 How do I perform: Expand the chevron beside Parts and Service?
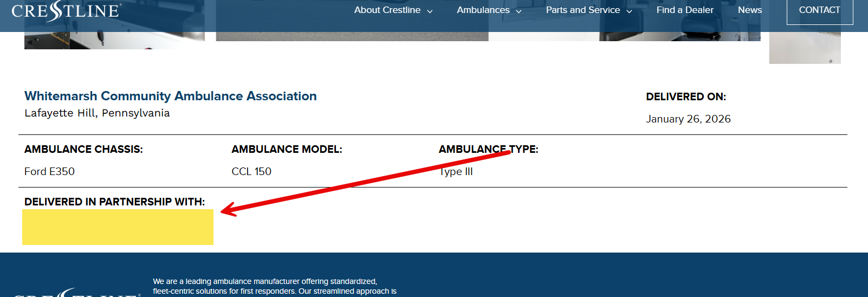(x=629, y=11)
